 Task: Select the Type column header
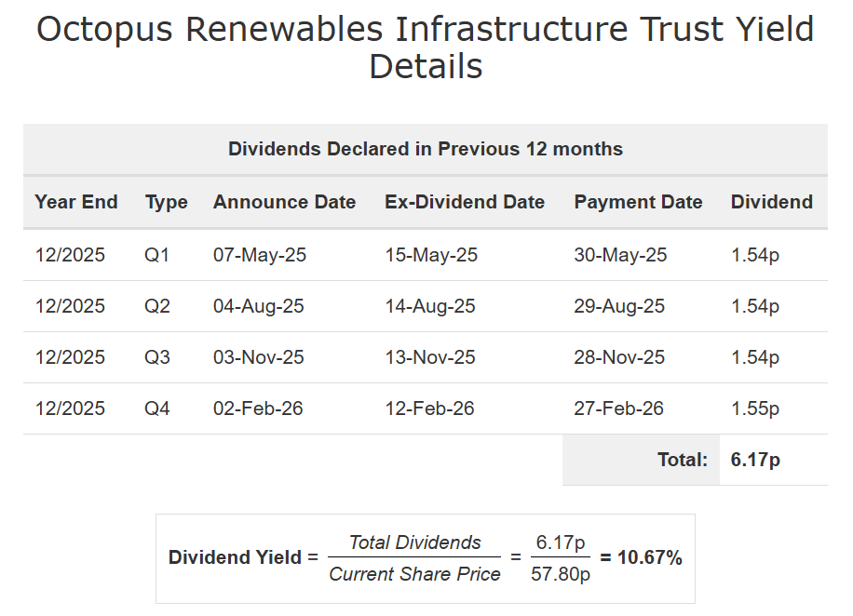167,202
